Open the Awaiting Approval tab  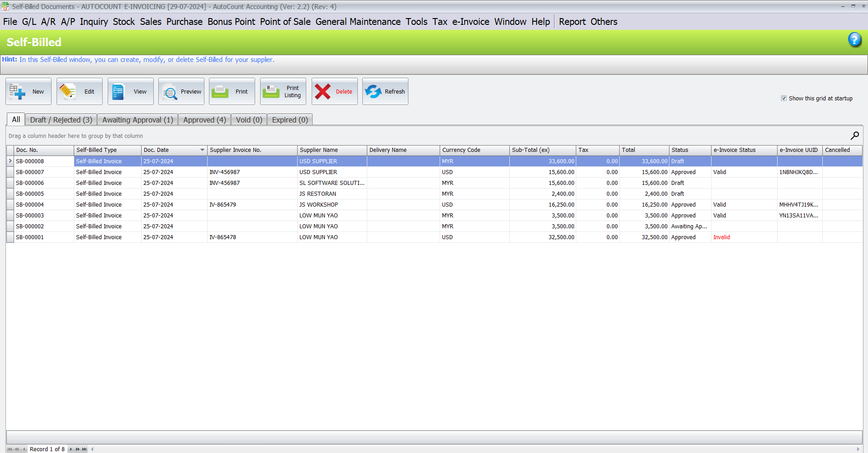click(138, 119)
